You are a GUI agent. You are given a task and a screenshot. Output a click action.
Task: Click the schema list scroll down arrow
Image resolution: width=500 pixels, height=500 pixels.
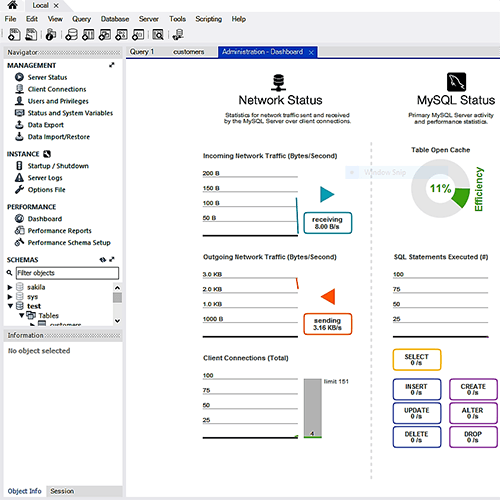click(117, 321)
